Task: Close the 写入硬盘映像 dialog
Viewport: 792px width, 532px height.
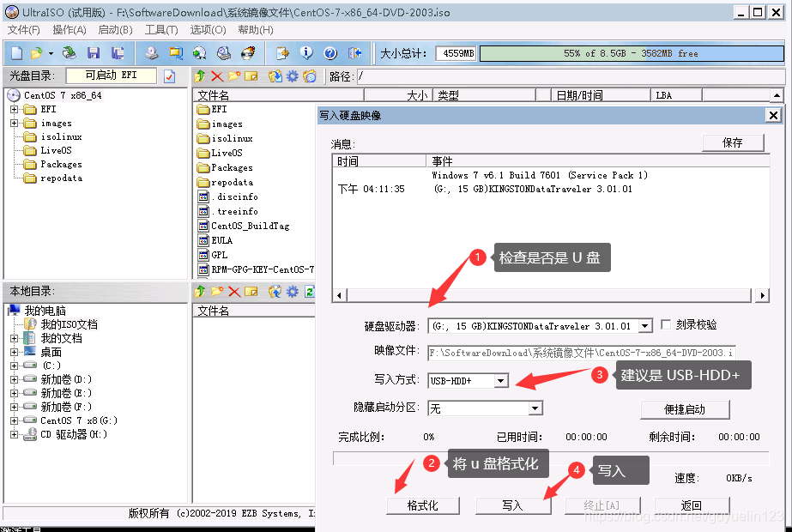Action: [773, 116]
